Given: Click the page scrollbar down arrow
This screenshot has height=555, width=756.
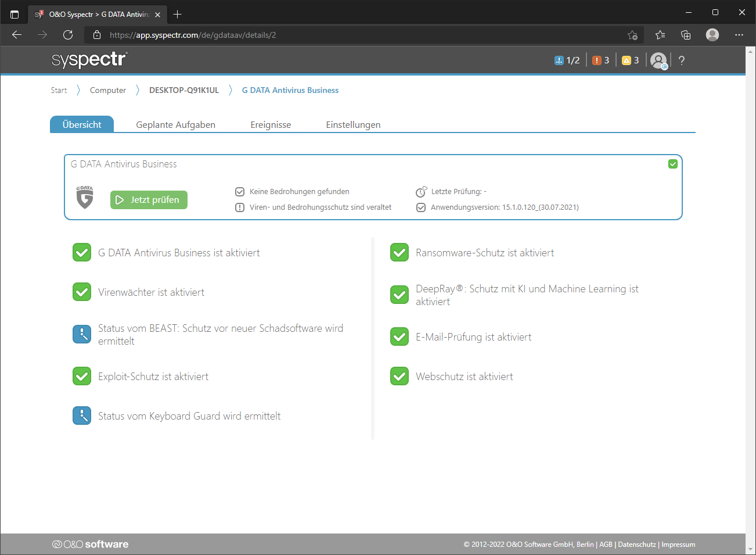Looking at the screenshot, I should tap(751, 549).
